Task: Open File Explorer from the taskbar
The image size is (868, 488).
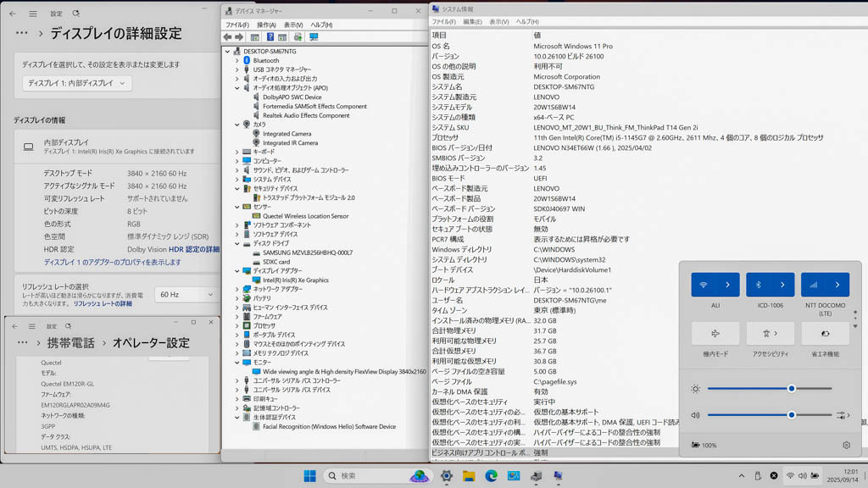Action: 469,476
